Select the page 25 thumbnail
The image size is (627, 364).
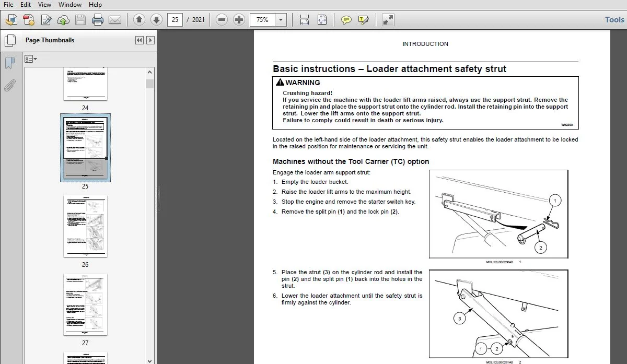(85, 148)
